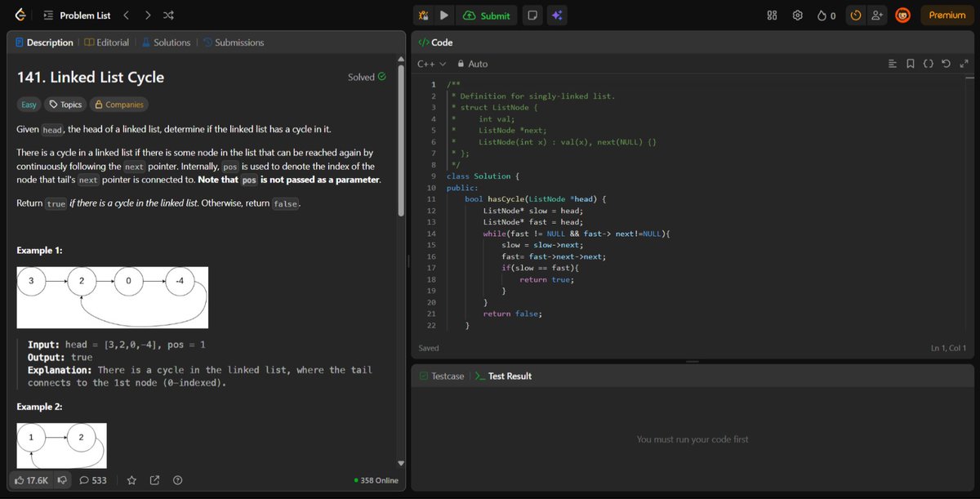
Task: Format the code with the align icon
Action: 893,64
